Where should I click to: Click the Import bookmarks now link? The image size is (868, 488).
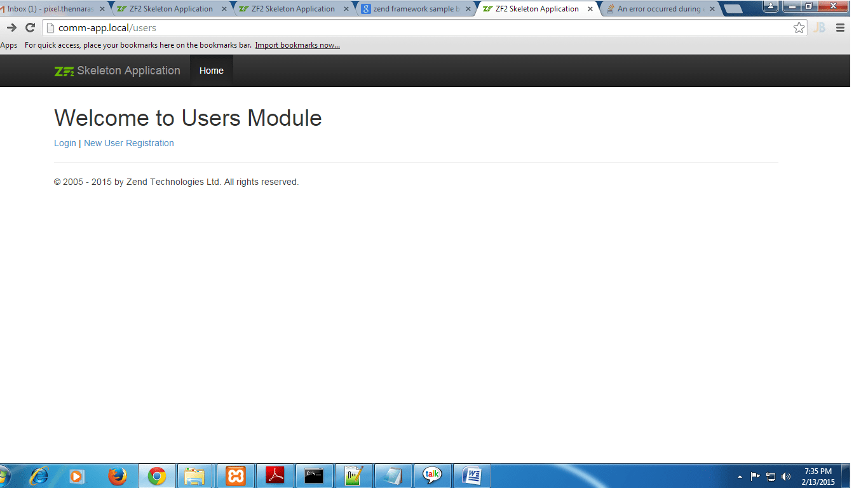click(297, 45)
